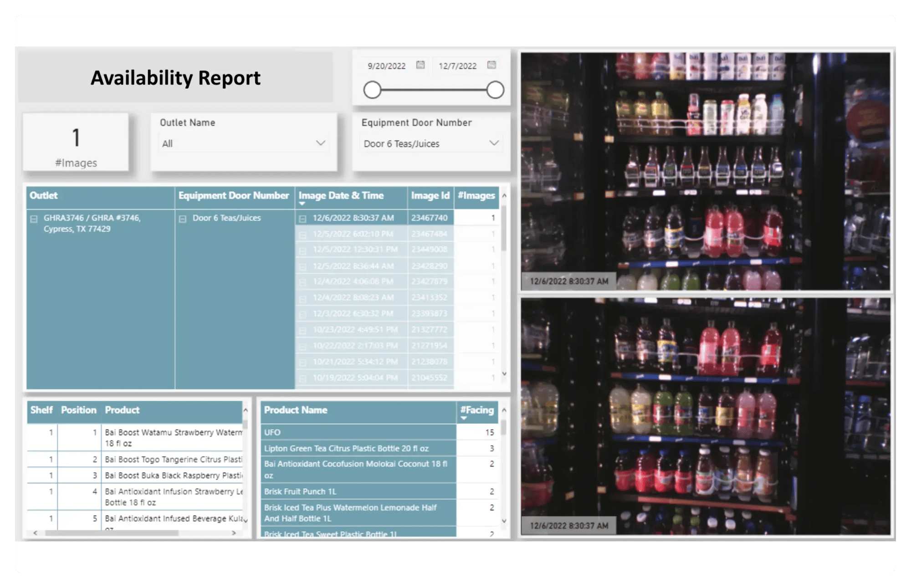Click the sort arrow on Image Date & Time header
The width and height of the screenshot is (911, 588).
click(302, 204)
